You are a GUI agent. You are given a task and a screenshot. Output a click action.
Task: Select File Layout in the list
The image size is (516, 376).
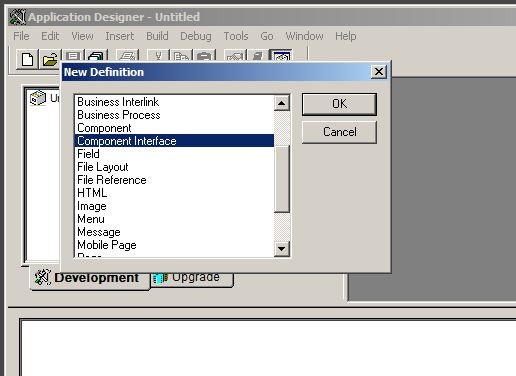coord(174,167)
